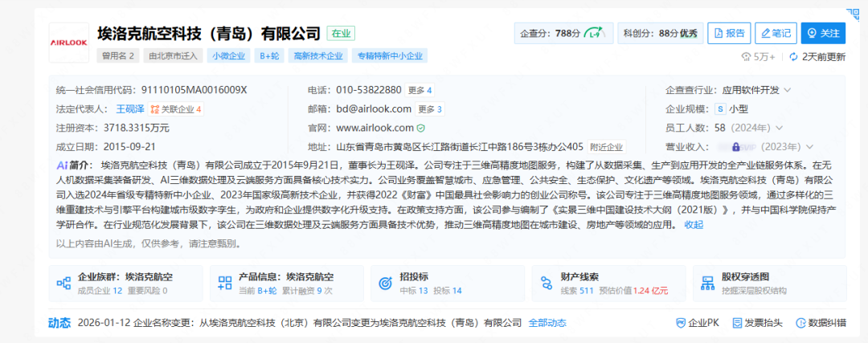Open the 数据纠错 data correction

click(x=821, y=323)
